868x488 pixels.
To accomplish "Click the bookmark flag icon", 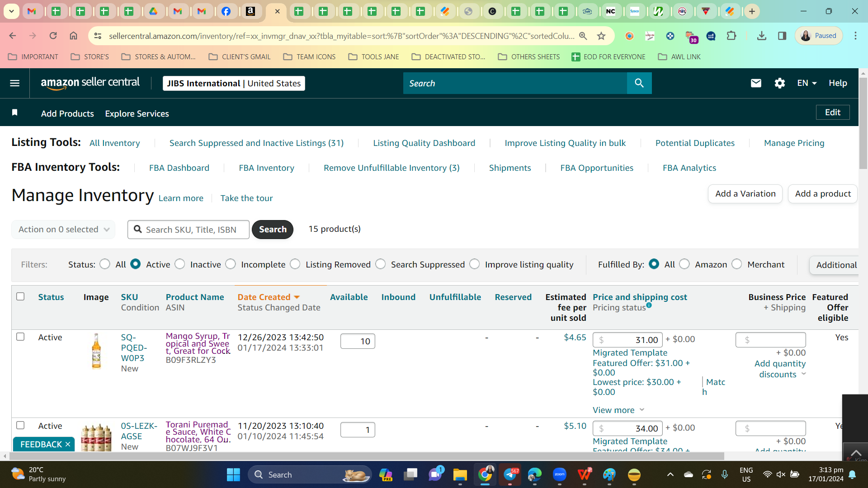I will [15, 113].
